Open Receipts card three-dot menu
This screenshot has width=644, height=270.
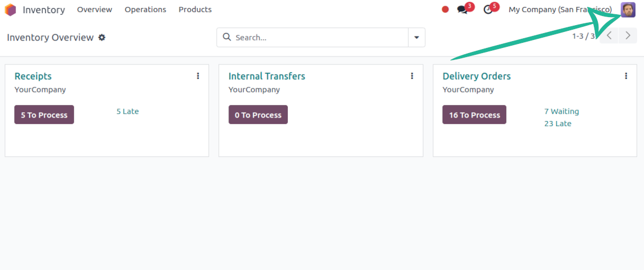[198, 76]
